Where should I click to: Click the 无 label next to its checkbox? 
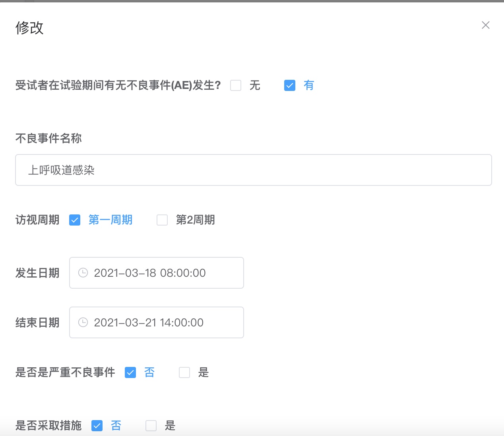(x=255, y=85)
